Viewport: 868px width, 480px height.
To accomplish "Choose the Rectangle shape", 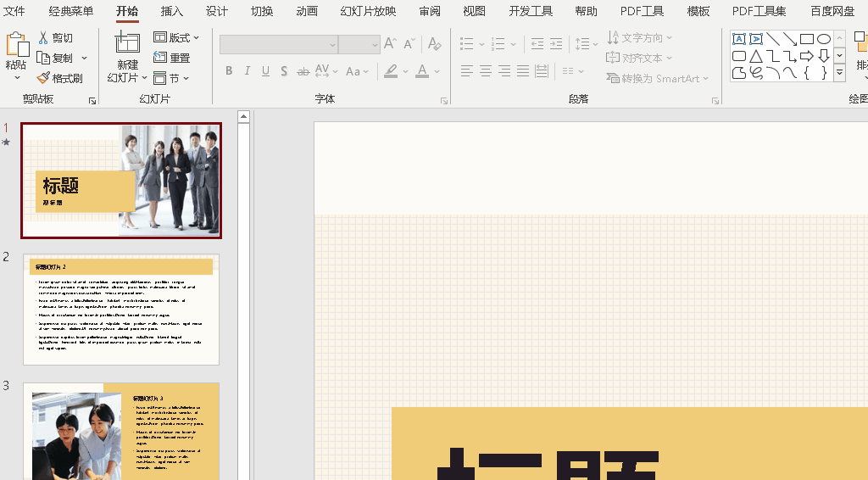I will [807, 39].
